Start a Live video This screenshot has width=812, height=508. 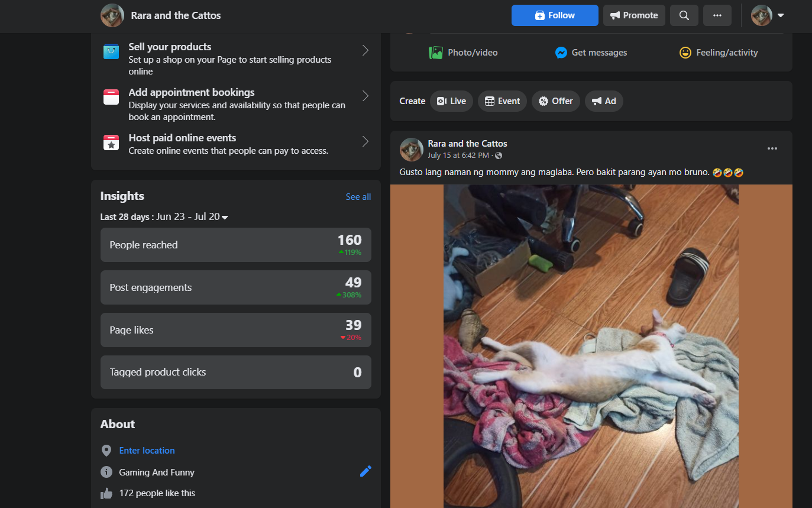pyautogui.click(x=451, y=101)
